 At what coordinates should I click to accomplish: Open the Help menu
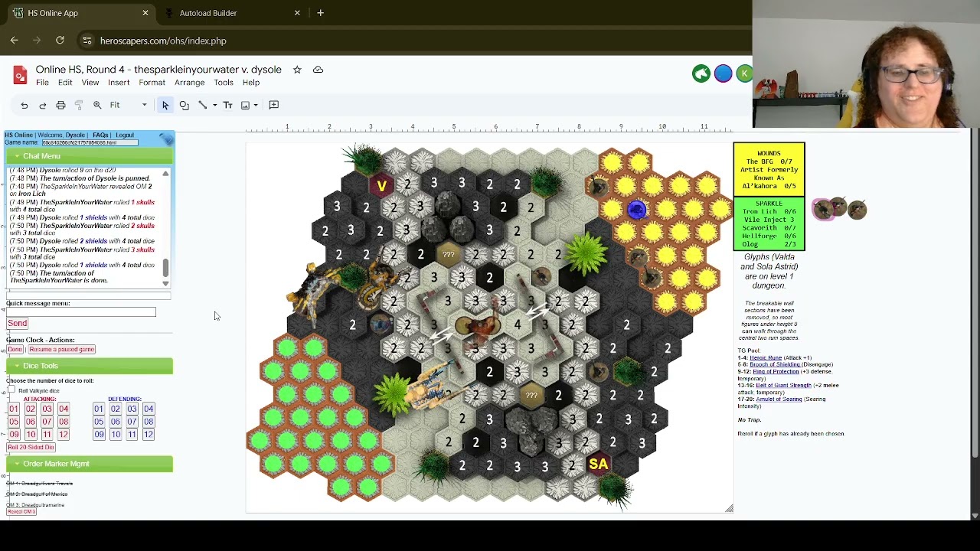pyautogui.click(x=251, y=83)
